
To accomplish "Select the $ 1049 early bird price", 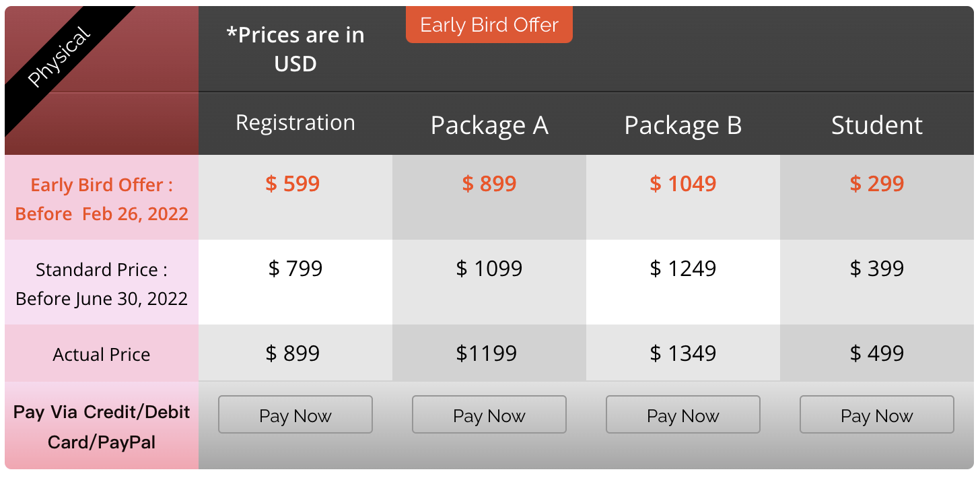I will pos(682,184).
